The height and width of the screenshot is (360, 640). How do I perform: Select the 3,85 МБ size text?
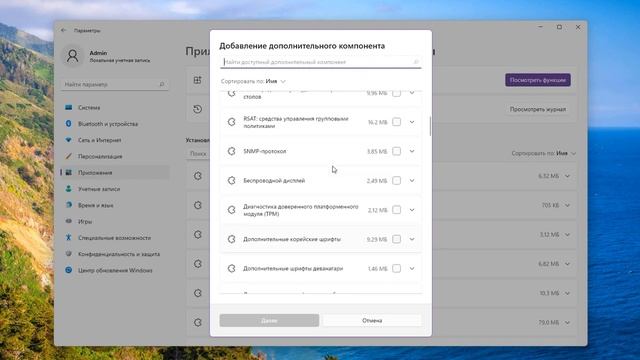pyautogui.click(x=377, y=151)
